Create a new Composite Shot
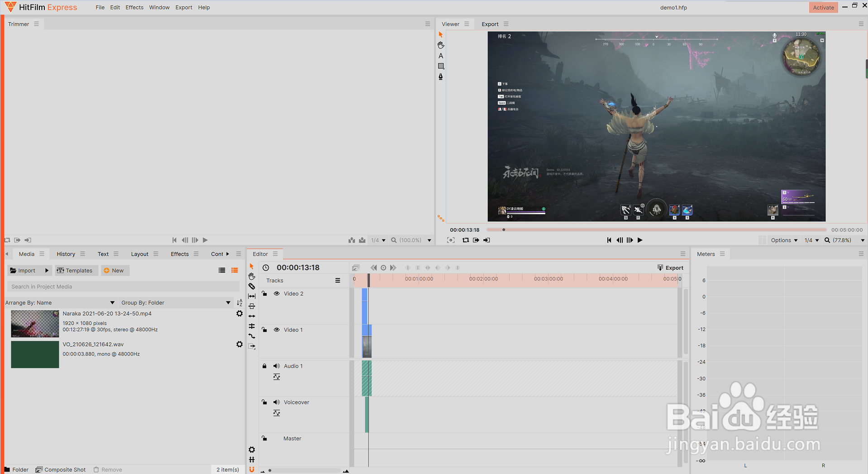 point(61,469)
